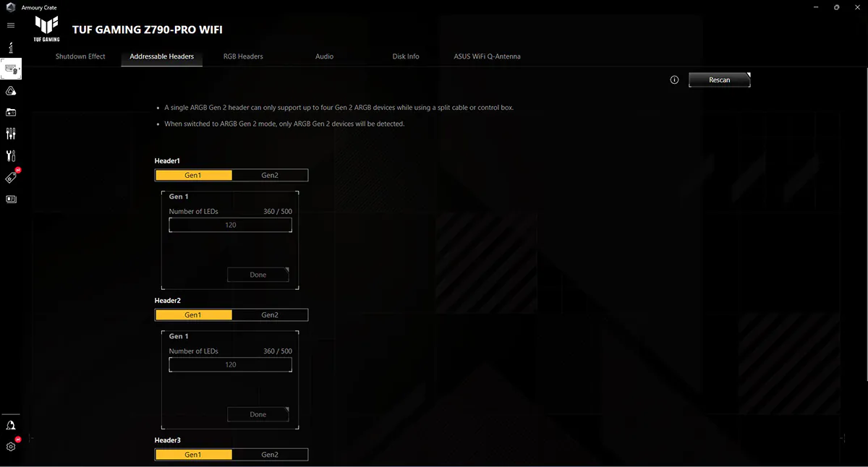Click the Armoury Crate app logo
868x467 pixels.
pyautogui.click(x=11, y=7)
